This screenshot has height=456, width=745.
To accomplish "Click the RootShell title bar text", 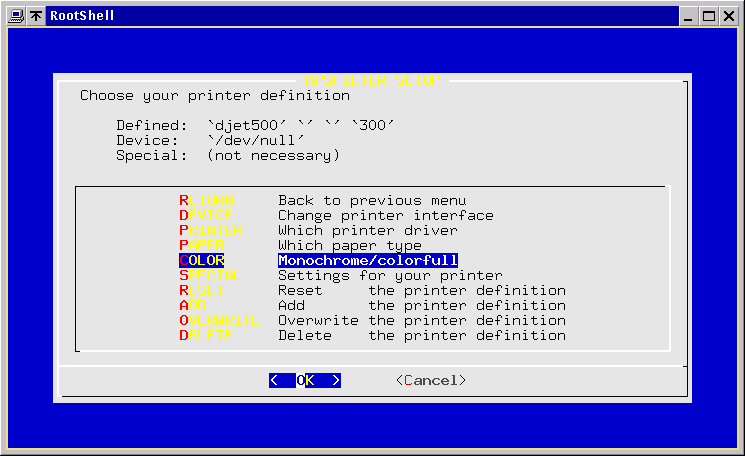I will (x=82, y=16).
